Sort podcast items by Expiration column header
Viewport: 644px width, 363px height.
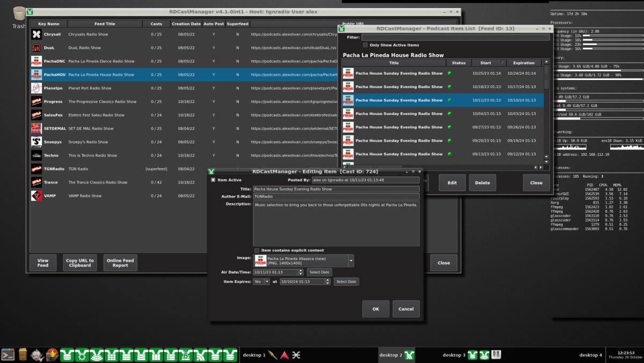point(524,63)
